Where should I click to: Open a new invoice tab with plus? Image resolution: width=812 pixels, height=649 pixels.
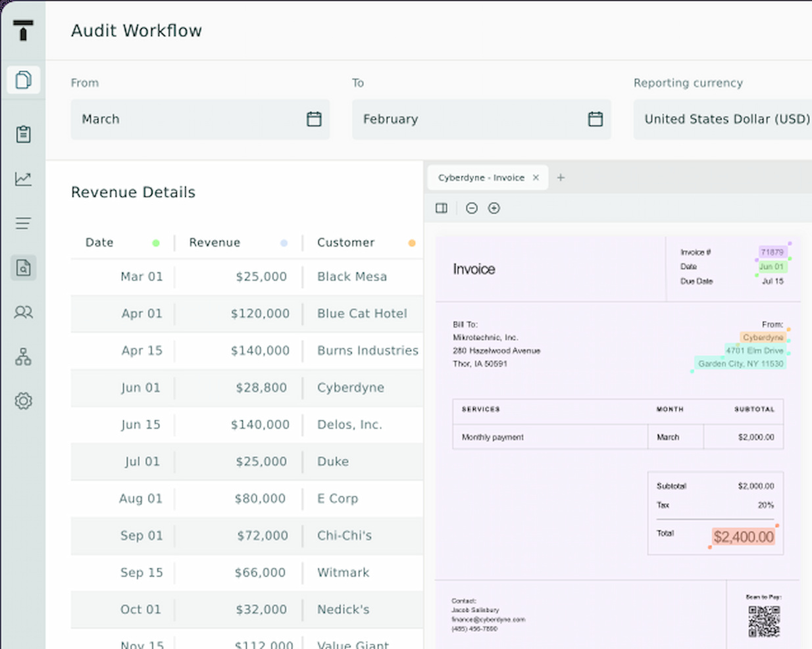pyautogui.click(x=561, y=178)
